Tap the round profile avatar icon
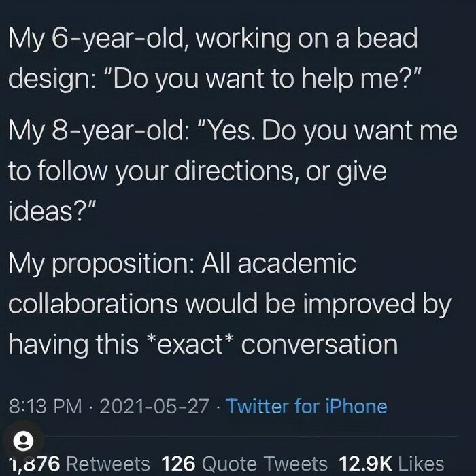 pos(23,441)
